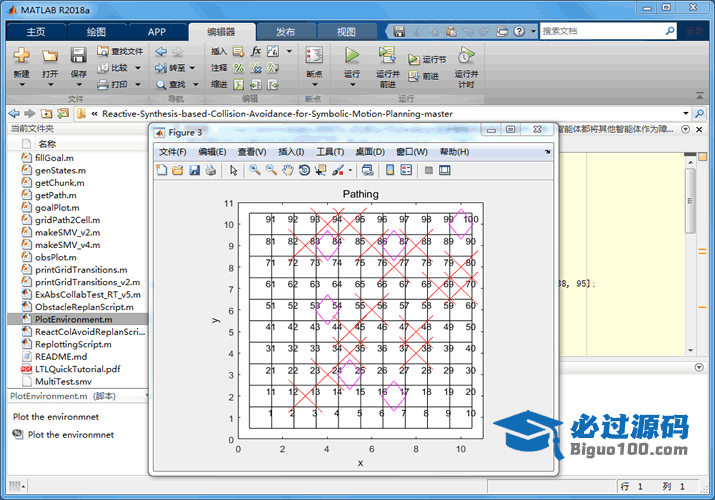Click the 运行节 (Run Section) button

tap(427, 59)
